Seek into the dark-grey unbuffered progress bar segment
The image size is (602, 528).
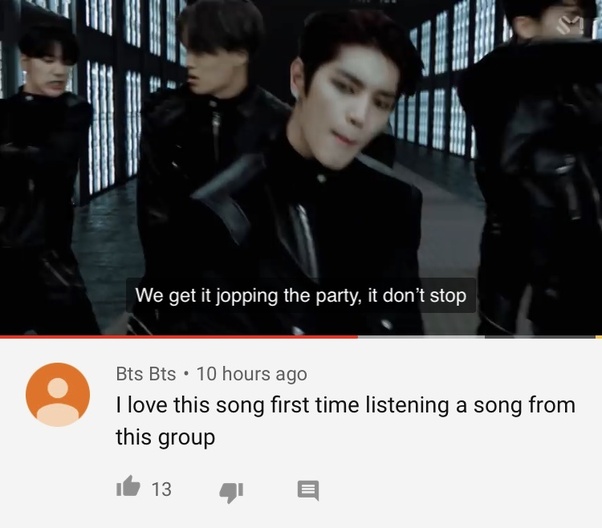coord(540,337)
